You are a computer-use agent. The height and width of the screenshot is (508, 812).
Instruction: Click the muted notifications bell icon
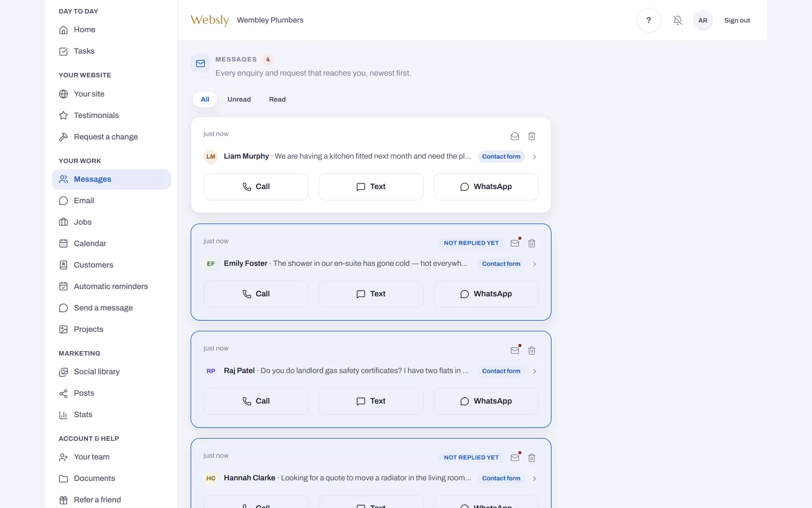pyautogui.click(x=678, y=20)
